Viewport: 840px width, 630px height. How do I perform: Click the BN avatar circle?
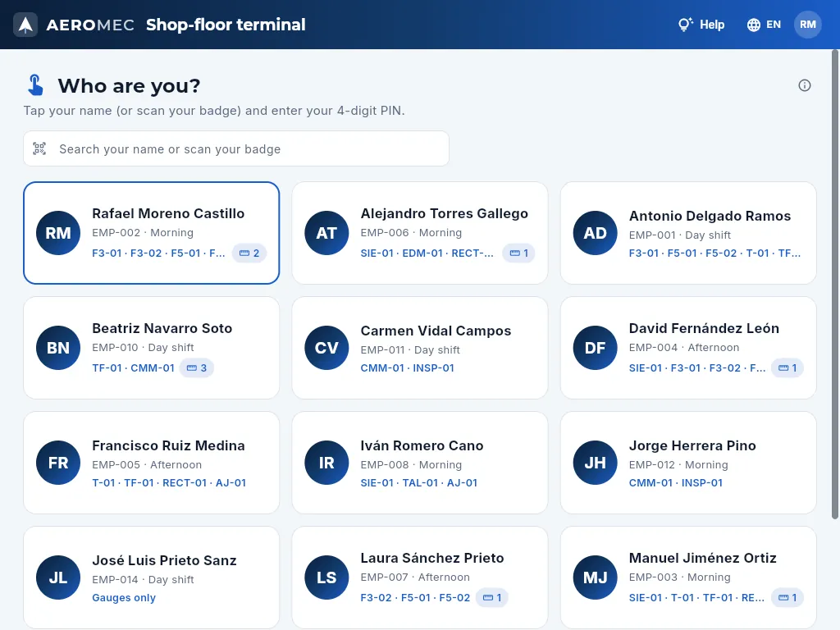58,348
